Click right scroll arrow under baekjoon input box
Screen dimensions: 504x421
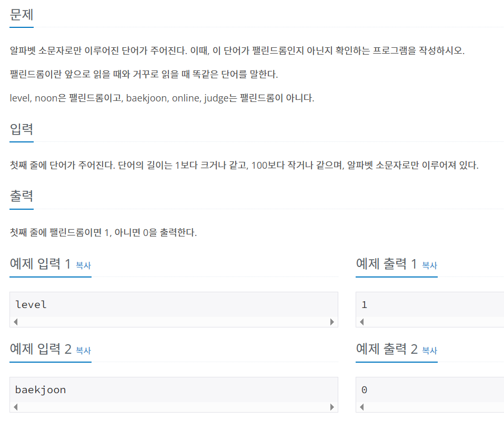(x=332, y=407)
